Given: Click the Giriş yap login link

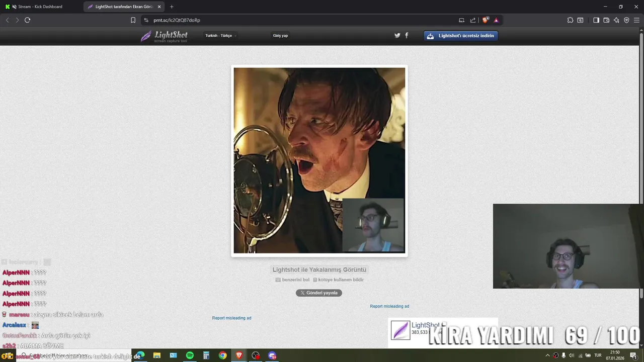Looking at the screenshot, I should tap(280, 36).
